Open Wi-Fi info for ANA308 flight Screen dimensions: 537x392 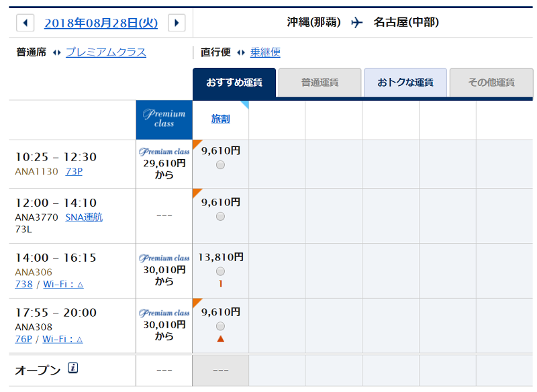(62, 339)
